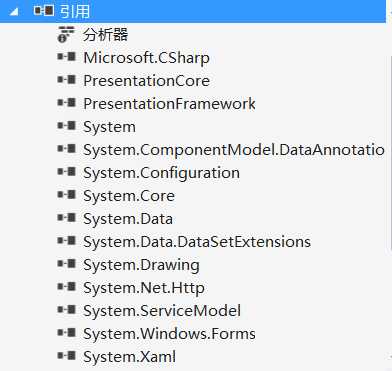Click the System.Xaml reference icon

pyautogui.click(x=67, y=356)
